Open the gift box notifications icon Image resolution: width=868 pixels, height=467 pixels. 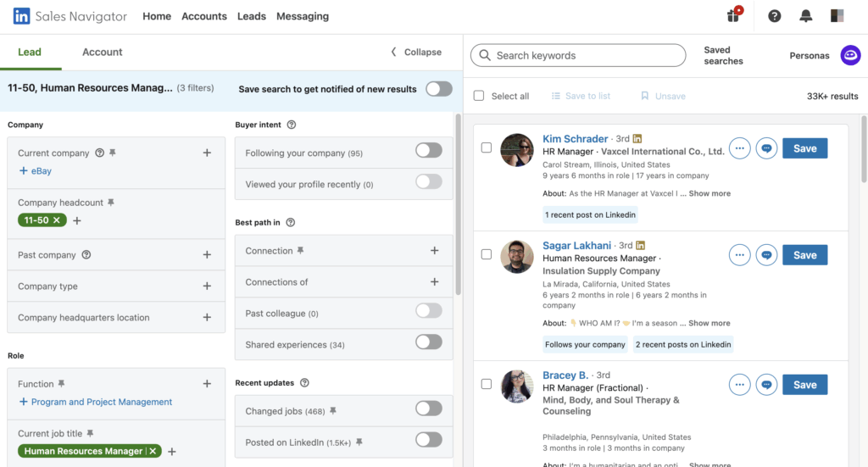734,15
